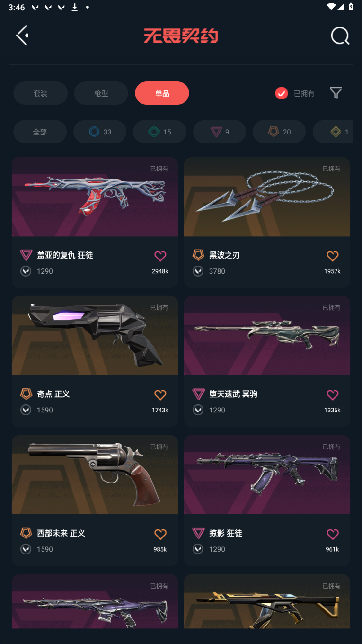Tap the back arrow icon
The height and width of the screenshot is (644, 362).
pos(22,36)
